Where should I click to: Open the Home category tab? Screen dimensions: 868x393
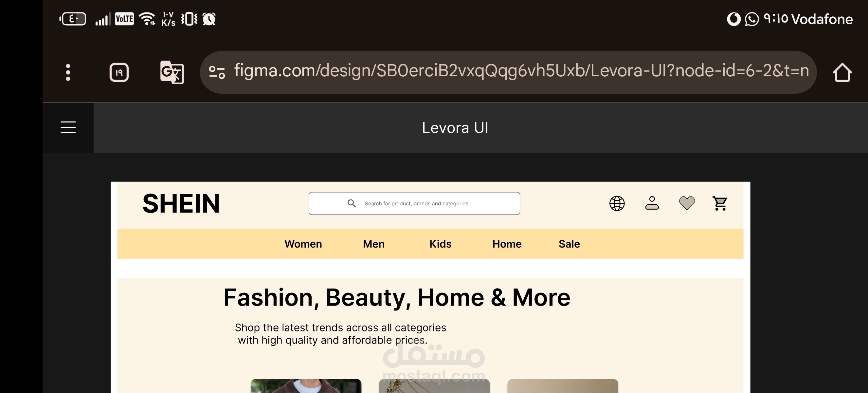point(507,244)
